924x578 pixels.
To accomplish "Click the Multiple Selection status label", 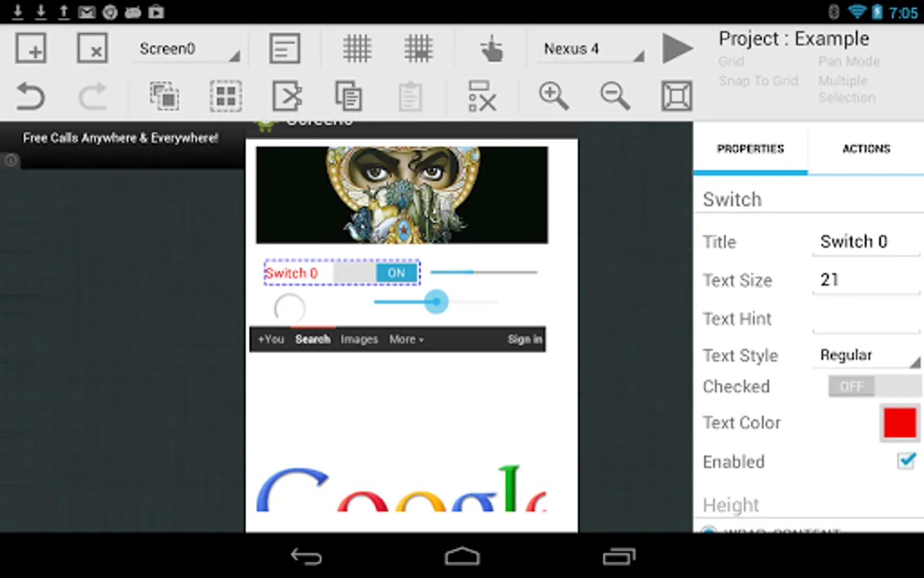I will (x=847, y=89).
